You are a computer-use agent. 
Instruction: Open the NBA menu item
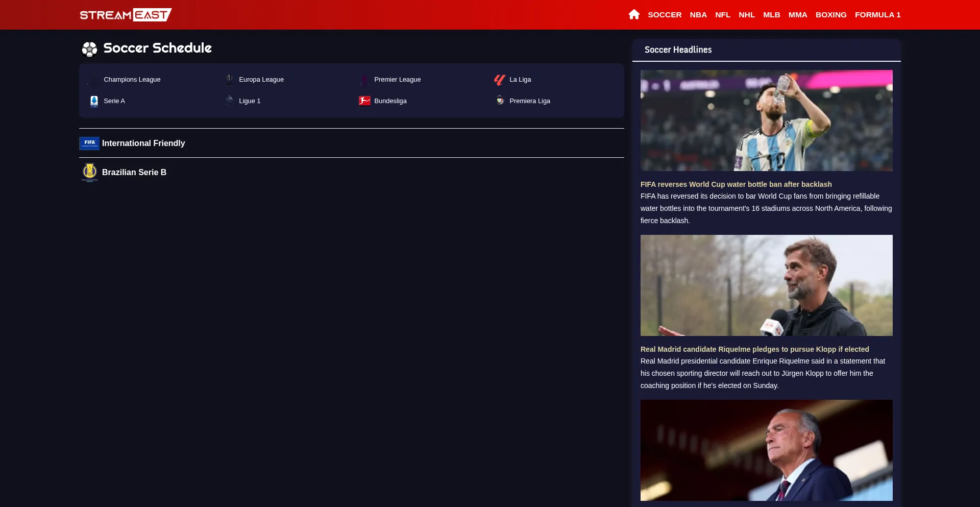point(698,15)
